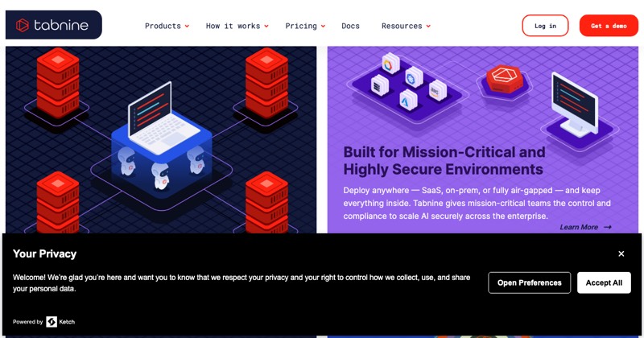This screenshot has height=338, width=644.
Task: Click the Get a demo button
Action: tap(609, 26)
